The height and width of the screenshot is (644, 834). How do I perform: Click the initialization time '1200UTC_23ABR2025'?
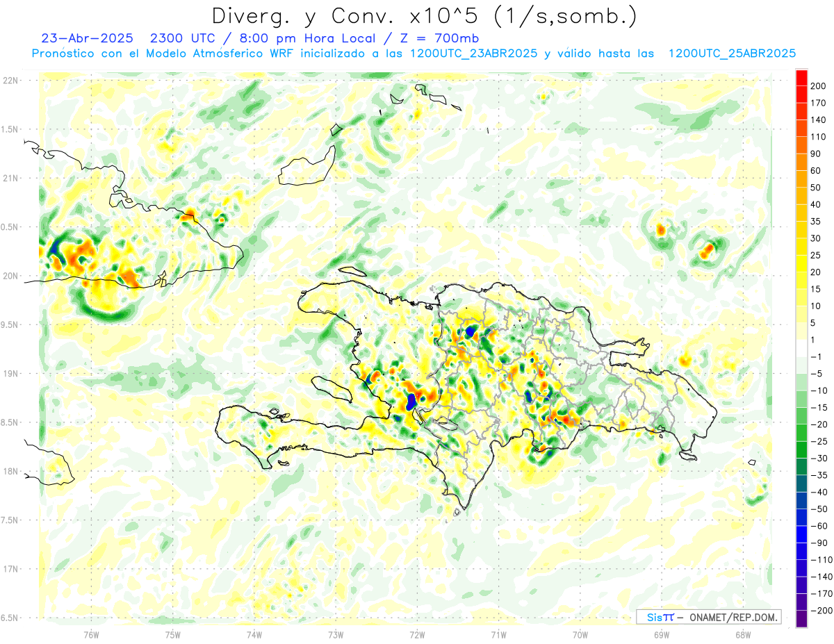point(473,53)
